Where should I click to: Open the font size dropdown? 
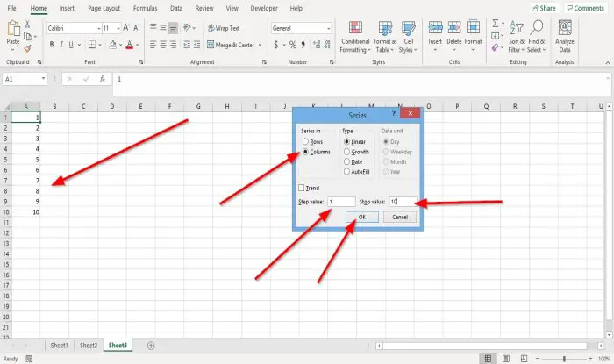(118, 28)
